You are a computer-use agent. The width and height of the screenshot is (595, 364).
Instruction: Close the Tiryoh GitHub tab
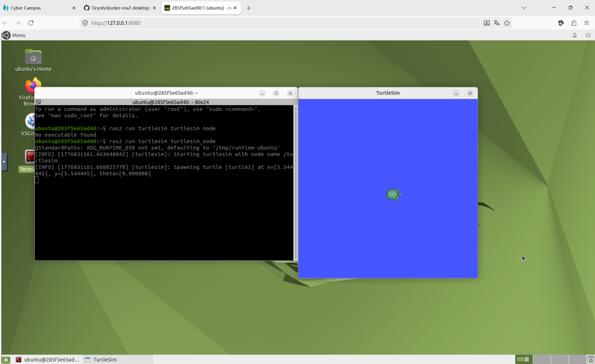pyautogui.click(x=155, y=8)
